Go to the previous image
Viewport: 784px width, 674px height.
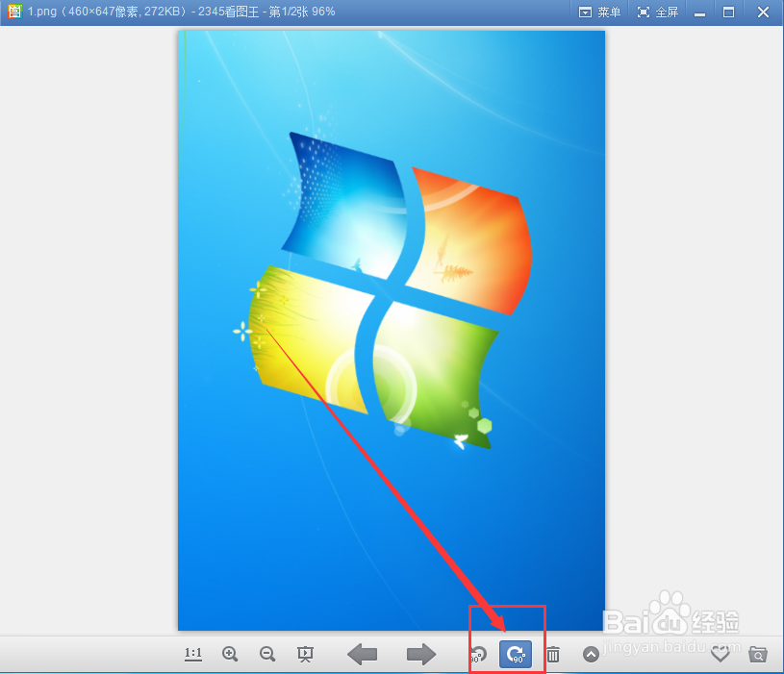pos(362,654)
